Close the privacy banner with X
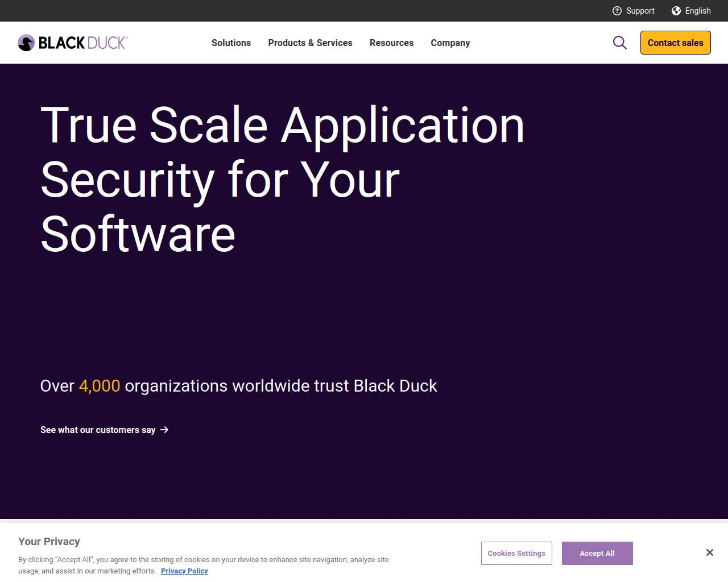728x582 pixels. click(710, 552)
